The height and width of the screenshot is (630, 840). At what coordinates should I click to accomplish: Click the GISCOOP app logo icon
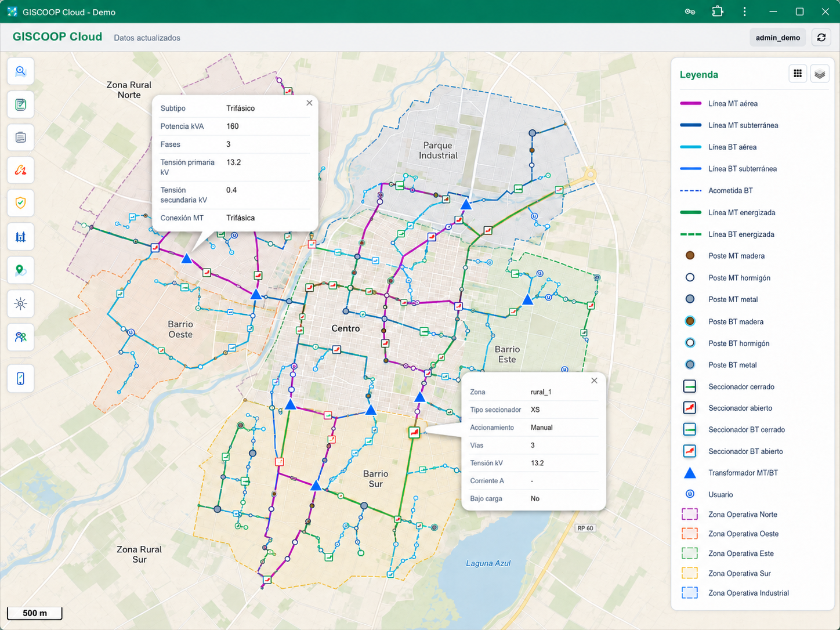(12, 12)
